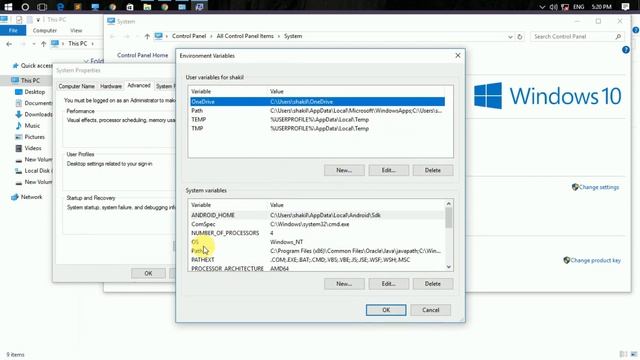The width and height of the screenshot is (640, 360).
Task: Click the ENG input language indicator
Action: [578, 7]
